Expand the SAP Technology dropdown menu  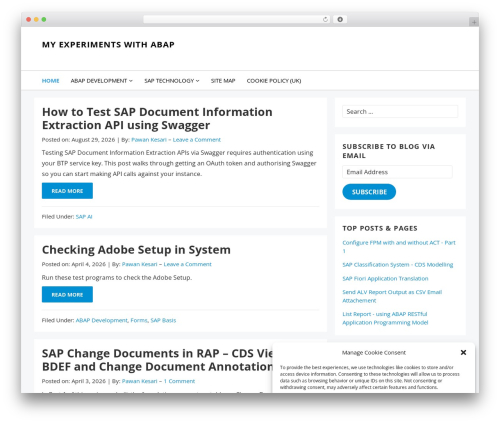[172, 81]
